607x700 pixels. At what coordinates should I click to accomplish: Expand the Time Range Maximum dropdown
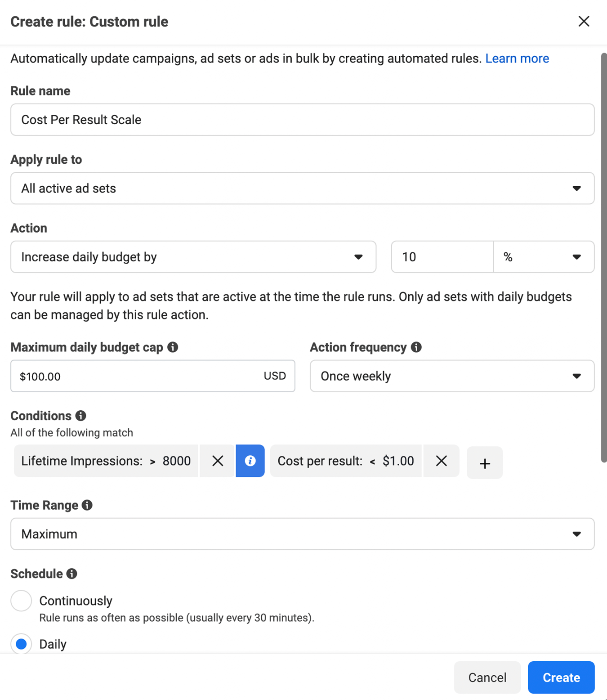(x=303, y=534)
